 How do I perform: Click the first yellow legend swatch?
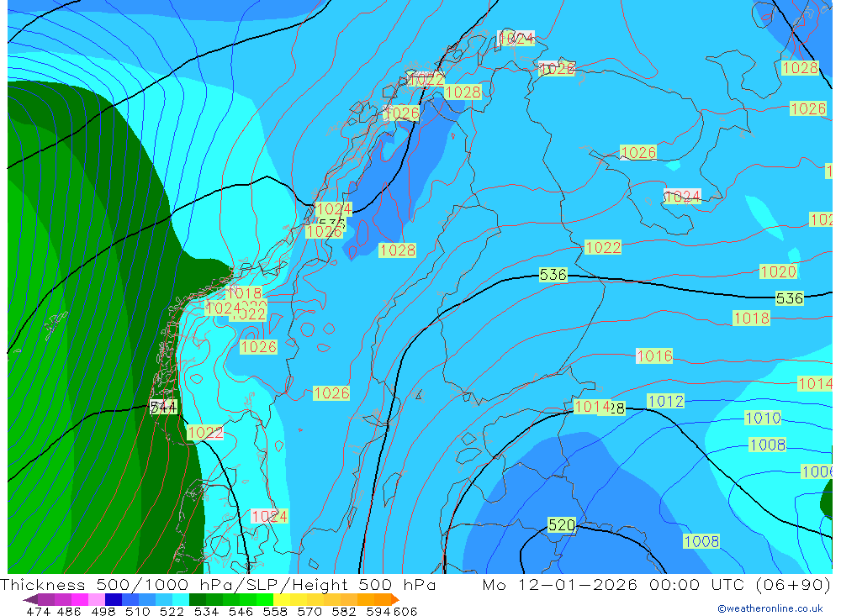[281, 599]
